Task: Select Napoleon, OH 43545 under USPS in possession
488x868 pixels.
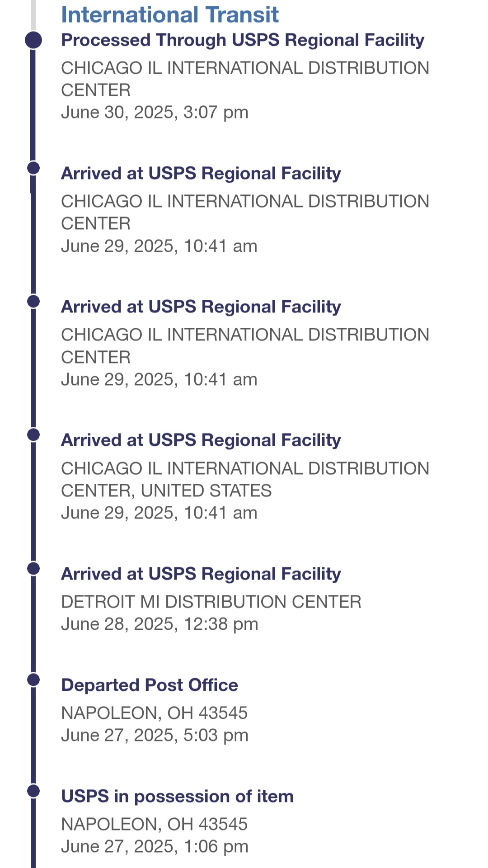Action: pyautogui.click(x=154, y=824)
